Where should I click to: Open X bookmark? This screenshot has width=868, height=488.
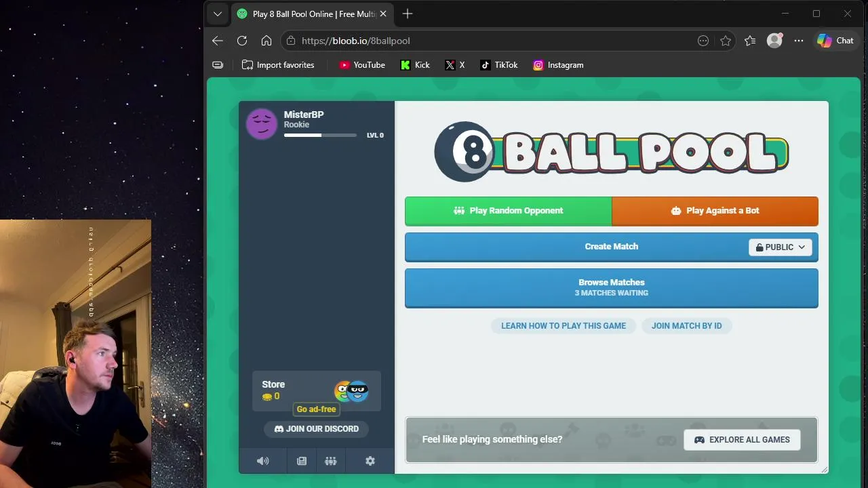[455, 65]
